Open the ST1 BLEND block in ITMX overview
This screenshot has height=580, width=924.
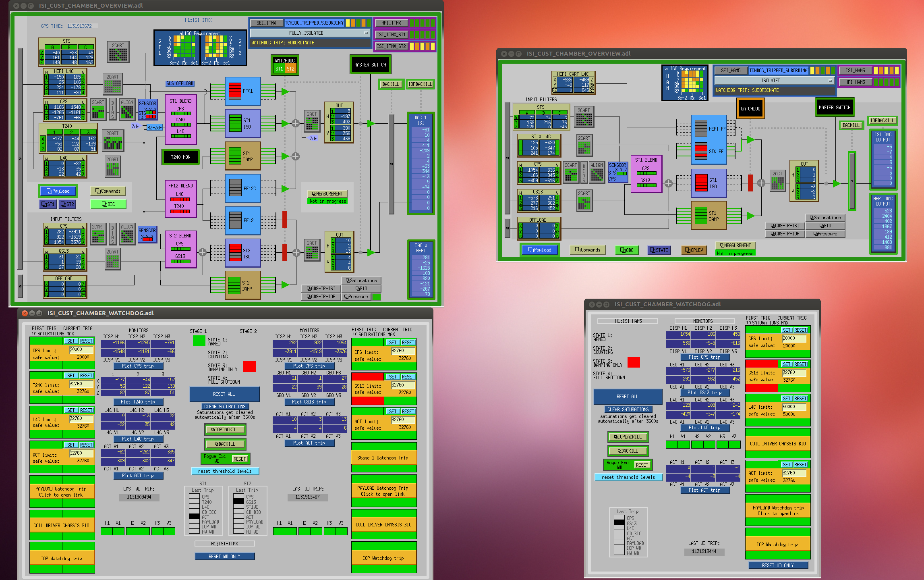click(x=181, y=120)
